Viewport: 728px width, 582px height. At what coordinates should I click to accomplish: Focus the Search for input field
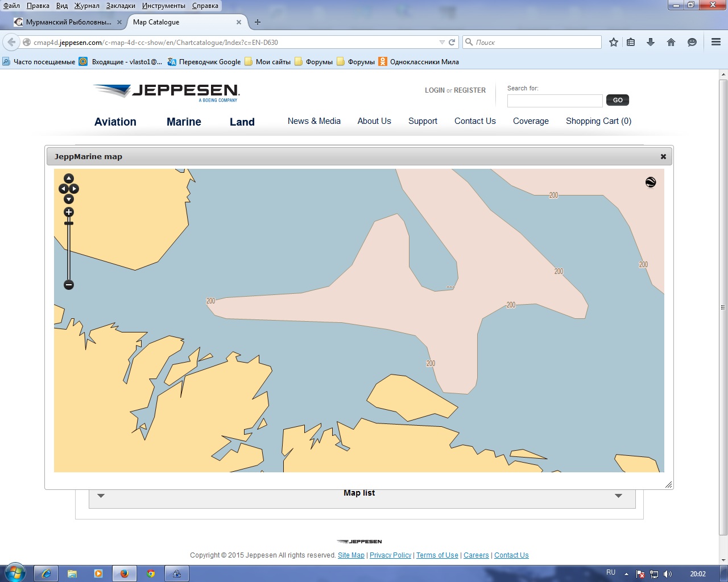[555, 101]
